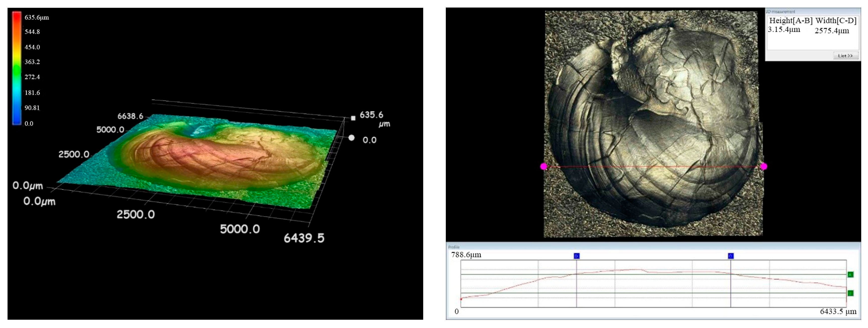Click the 6439.5 axis label in 3D view
Viewport: 868px width, 328px height.
pyautogui.click(x=304, y=238)
